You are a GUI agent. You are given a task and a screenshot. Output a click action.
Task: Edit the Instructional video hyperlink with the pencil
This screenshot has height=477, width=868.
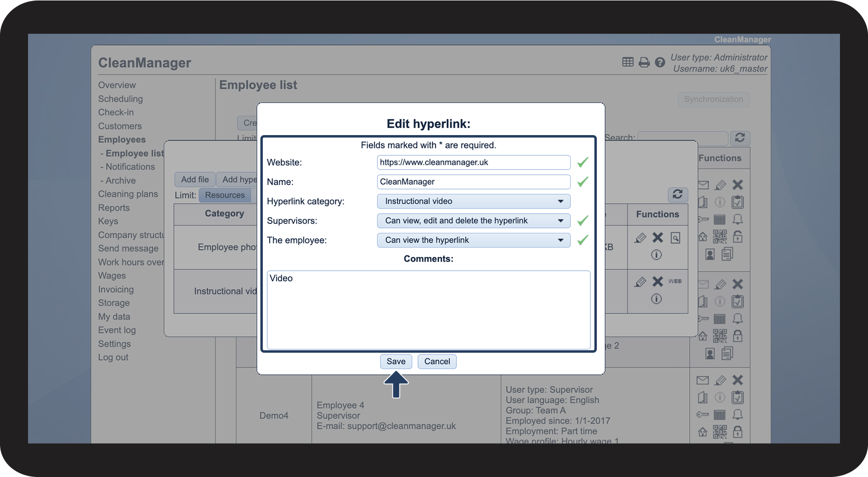coord(640,281)
